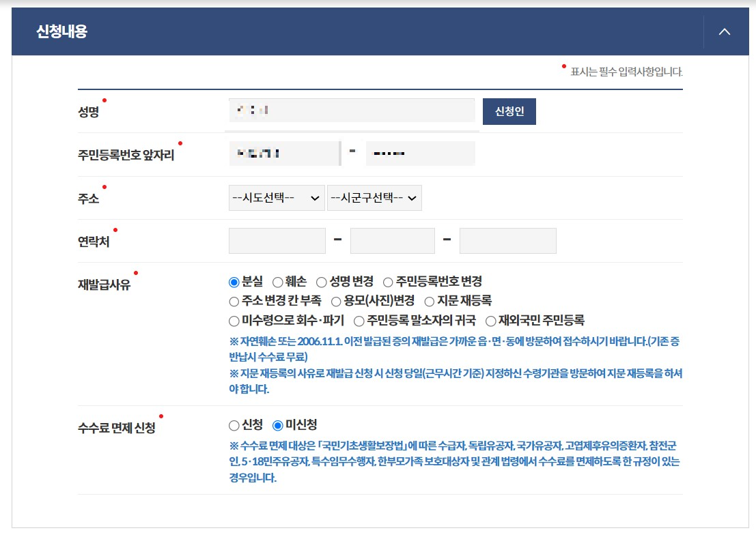Select 미신청 for fee exemption
The height and width of the screenshot is (537, 756).
click(x=278, y=425)
